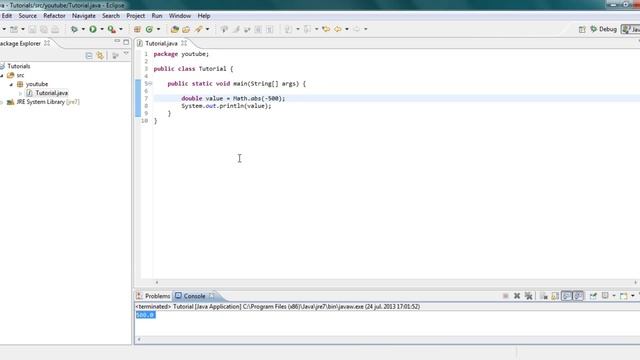Collapse all in Package Explorer toolbar
This screenshot has height=360, width=640.
[x=89, y=56]
